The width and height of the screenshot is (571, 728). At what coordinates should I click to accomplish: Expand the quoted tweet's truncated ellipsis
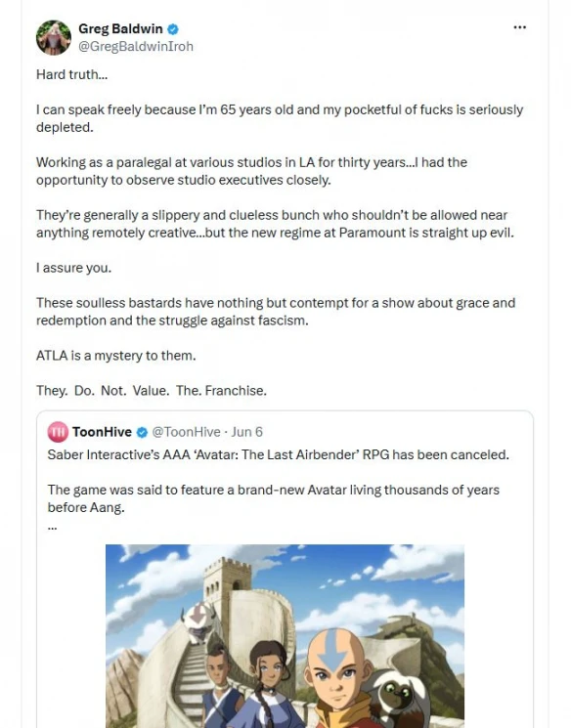coord(52,528)
